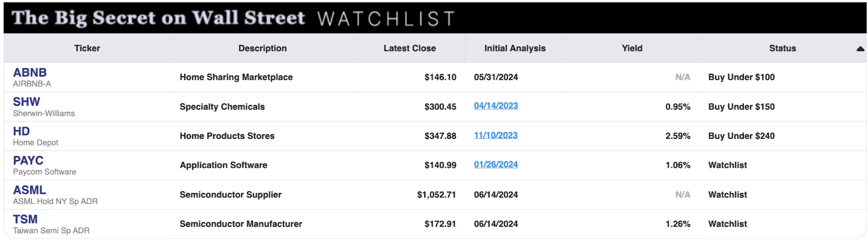
Task: Open the 04/14/2023 initial analysis link
Action: coord(496,106)
